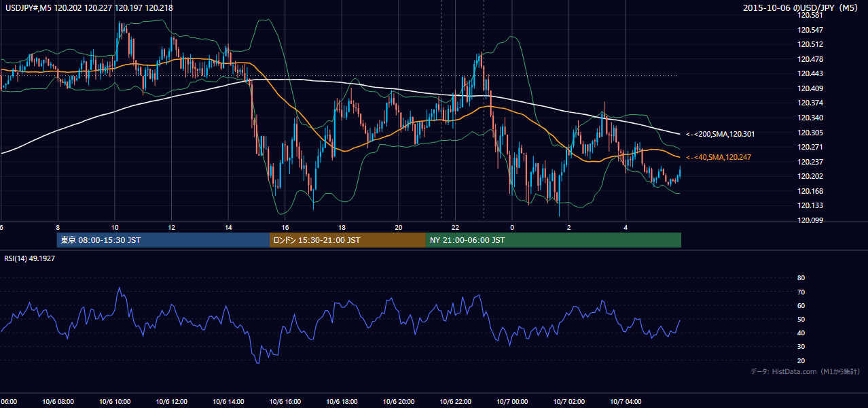
Task: Click the 10/7 04:00 date axis label
Action: click(x=626, y=402)
